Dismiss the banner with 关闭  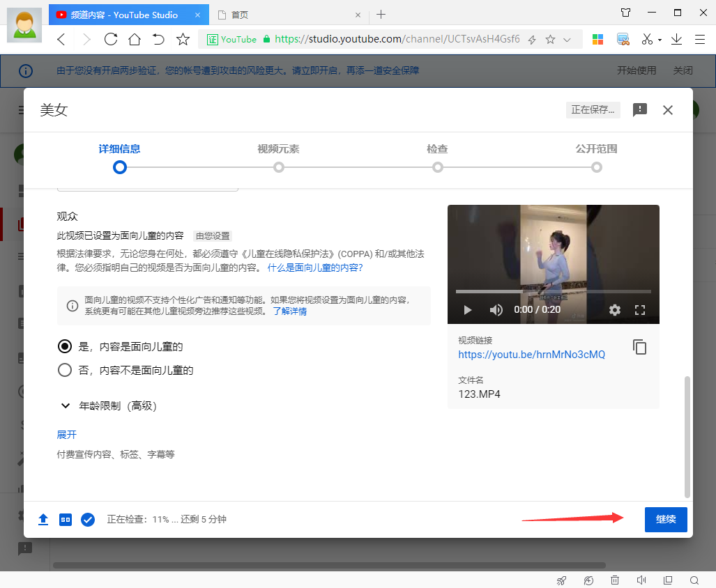coord(683,70)
